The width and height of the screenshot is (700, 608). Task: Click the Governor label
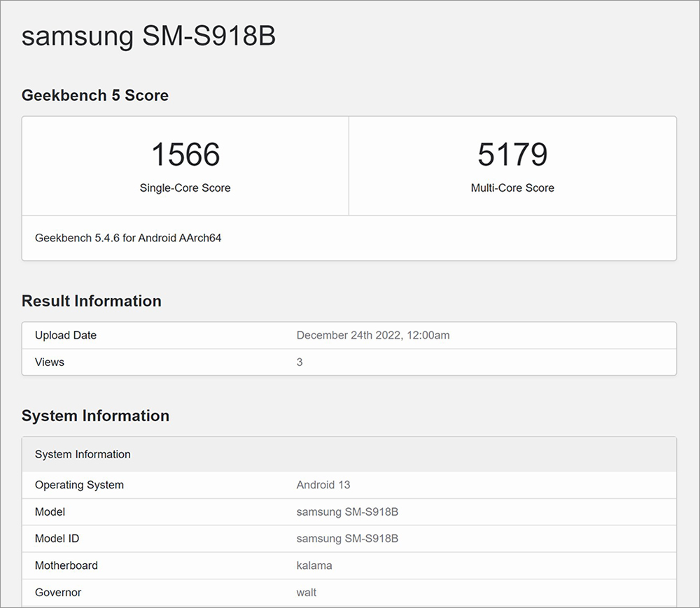tap(58, 593)
